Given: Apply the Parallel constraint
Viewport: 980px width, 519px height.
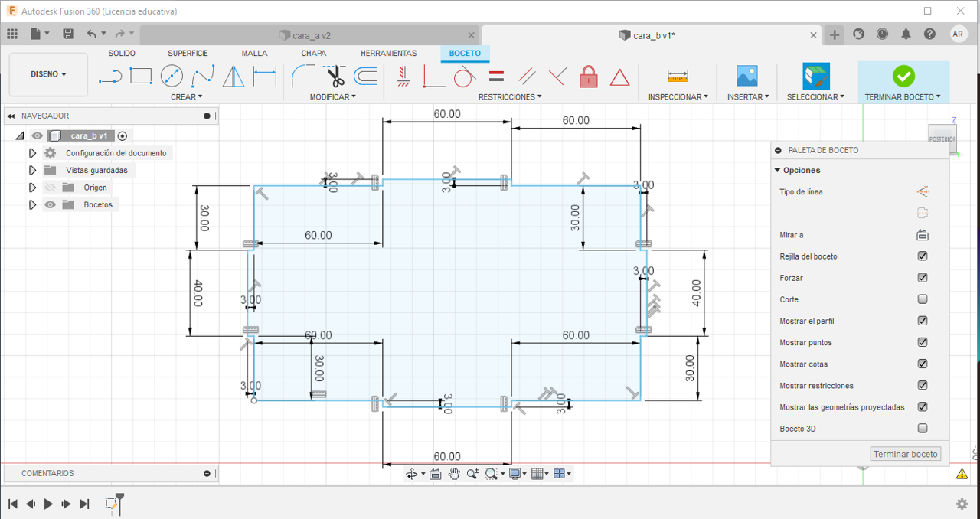Looking at the screenshot, I should point(527,76).
